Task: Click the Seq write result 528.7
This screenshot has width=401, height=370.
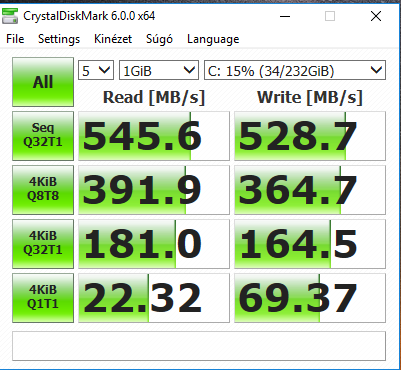Action: click(310, 136)
